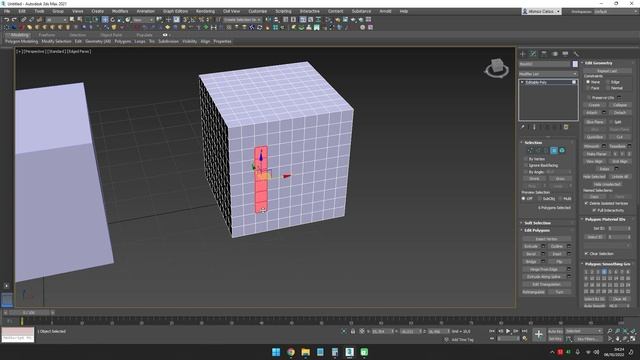
Task: Toggle Delete Isolated Vertices checkbox
Action: tap(587, 203)
